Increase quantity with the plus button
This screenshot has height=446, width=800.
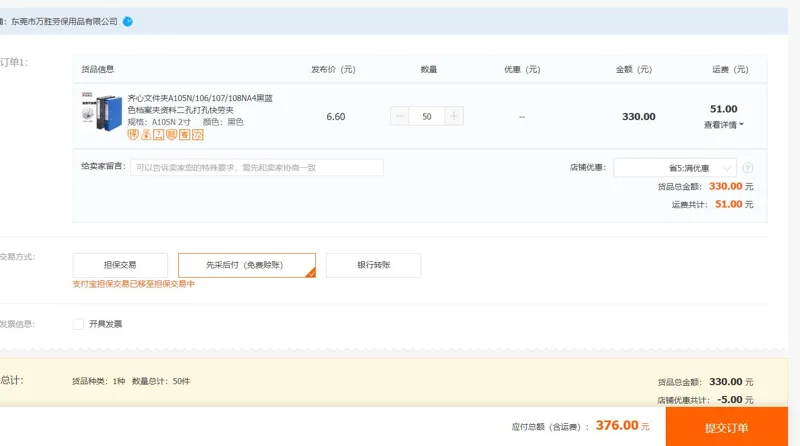[454, 116]
